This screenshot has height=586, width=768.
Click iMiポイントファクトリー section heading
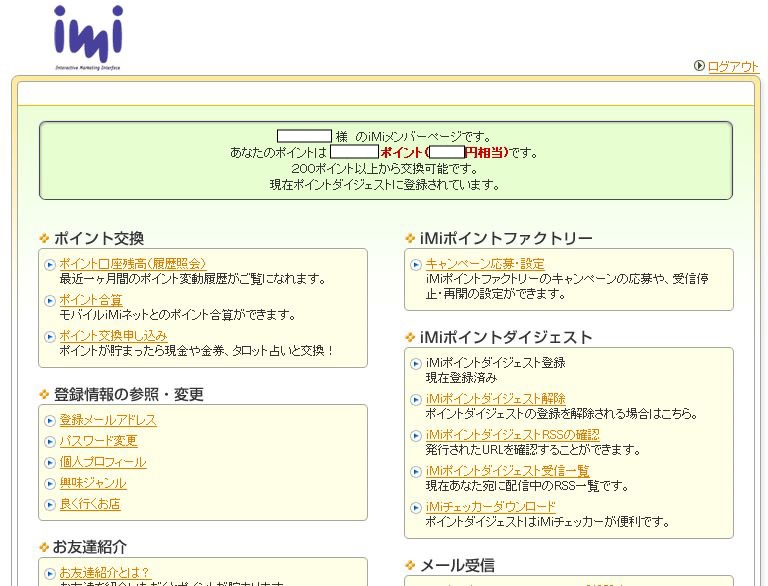click(x=506, y=239)
